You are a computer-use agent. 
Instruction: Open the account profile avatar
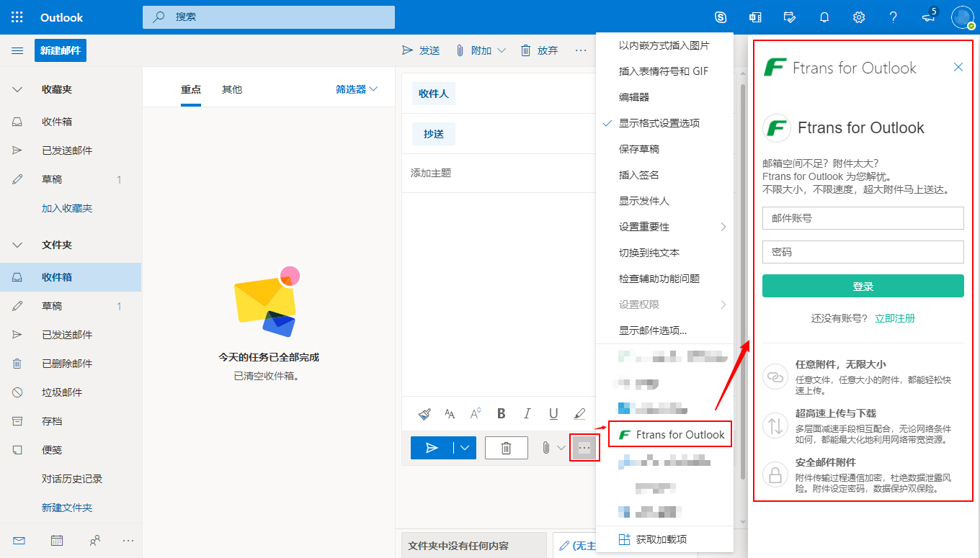click(x=963, y=17)
